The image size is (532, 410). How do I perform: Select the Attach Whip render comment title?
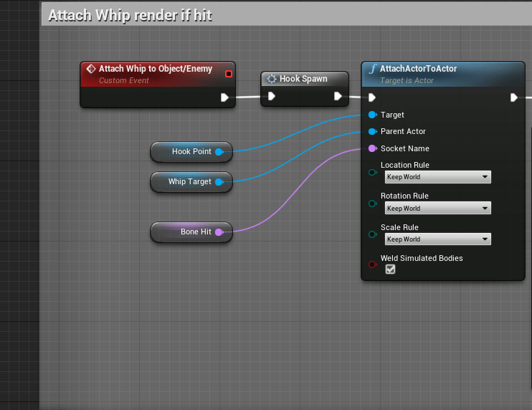coord(130,15)
